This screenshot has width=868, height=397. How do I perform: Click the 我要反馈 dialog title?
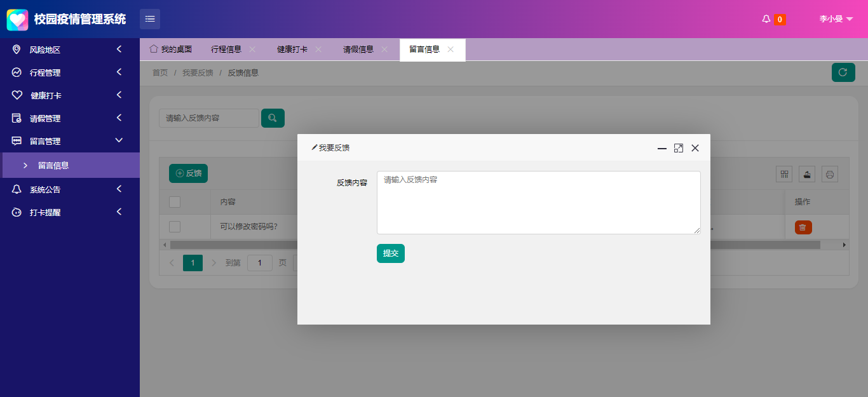click(334, 148)
